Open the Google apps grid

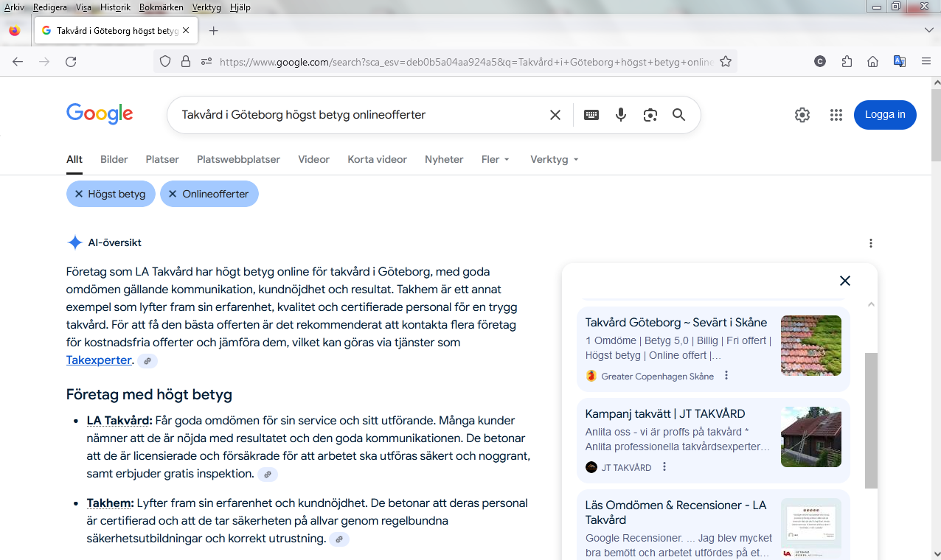click(x=836, y=115)
